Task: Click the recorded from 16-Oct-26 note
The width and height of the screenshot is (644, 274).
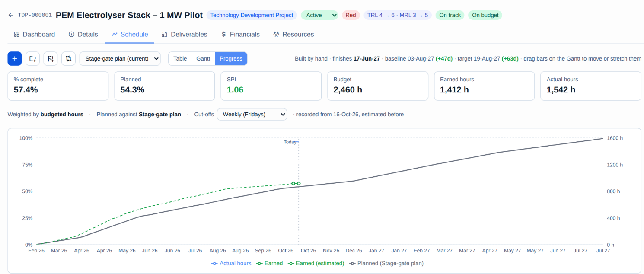Action: coord(350,115)
